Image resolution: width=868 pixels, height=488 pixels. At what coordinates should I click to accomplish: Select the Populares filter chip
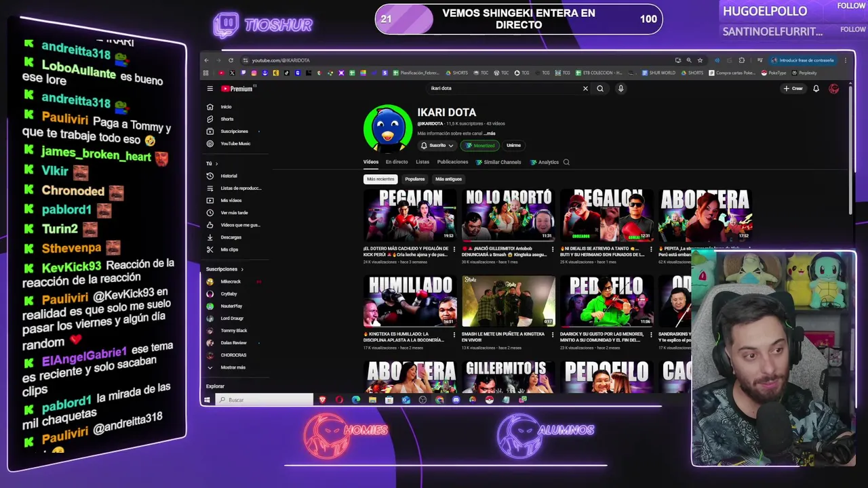pyautogui.click(x=414, y=180)
